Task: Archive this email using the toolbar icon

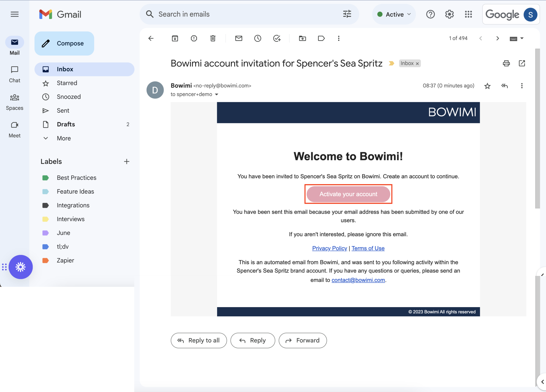Action: tap(175, 38)
